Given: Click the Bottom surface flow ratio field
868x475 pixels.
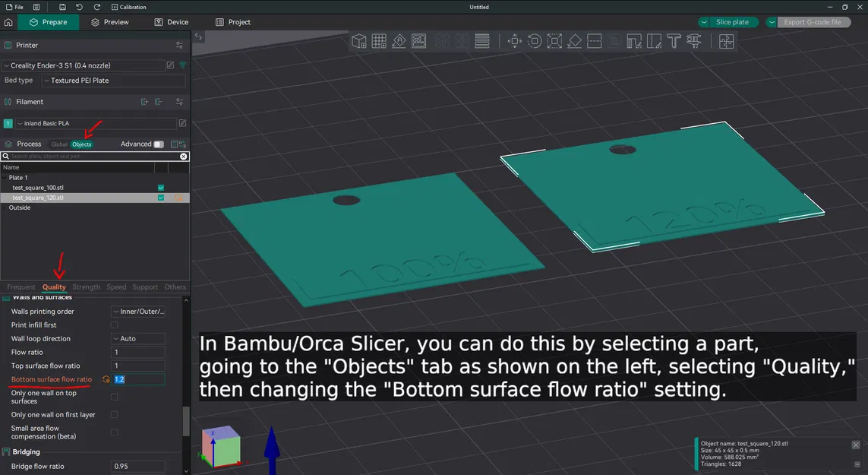Looking at the screenshot, I should [x=138, y=380].
